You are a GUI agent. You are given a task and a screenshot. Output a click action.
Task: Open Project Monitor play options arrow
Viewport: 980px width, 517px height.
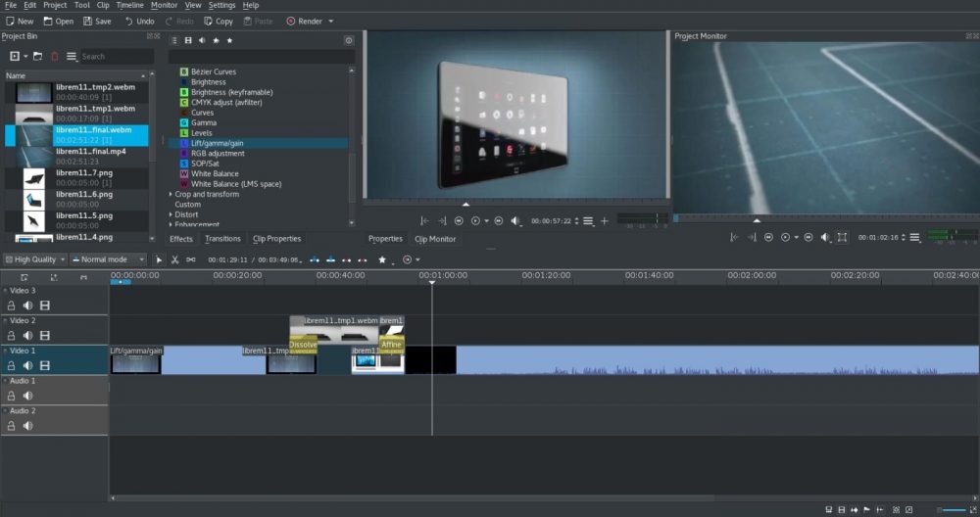click(796, 237)
